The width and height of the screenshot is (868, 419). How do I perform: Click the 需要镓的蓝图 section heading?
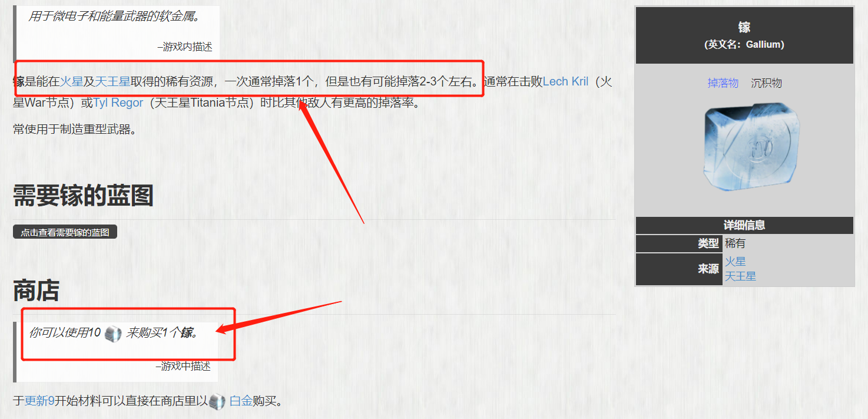[83, 196]
